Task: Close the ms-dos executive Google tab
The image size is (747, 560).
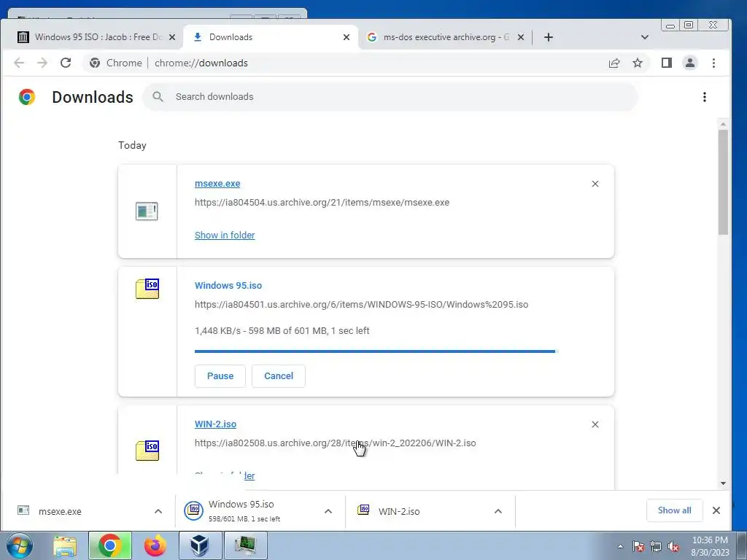Action: (x=521, y=37)
